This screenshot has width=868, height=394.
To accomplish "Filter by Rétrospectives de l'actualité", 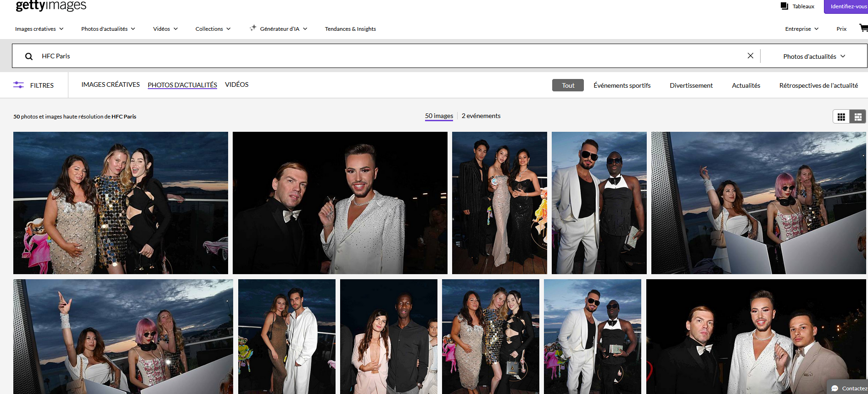I will coord(818,85).
